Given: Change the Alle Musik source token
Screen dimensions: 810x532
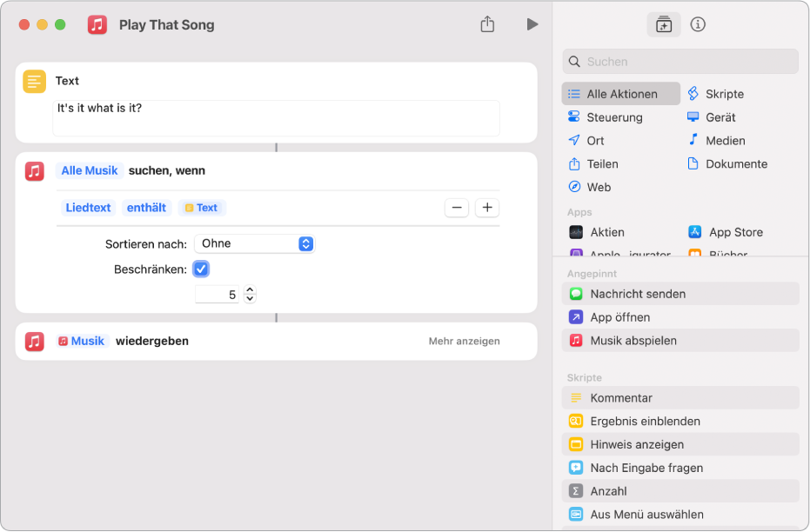Looking at the screenshot, I should (90, 170).
